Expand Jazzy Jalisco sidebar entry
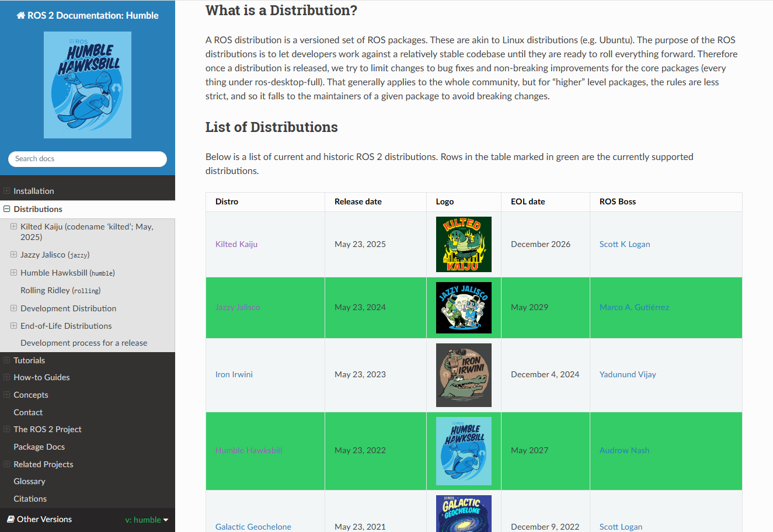Viewport: 773px width, 532px height. (13, 255)
